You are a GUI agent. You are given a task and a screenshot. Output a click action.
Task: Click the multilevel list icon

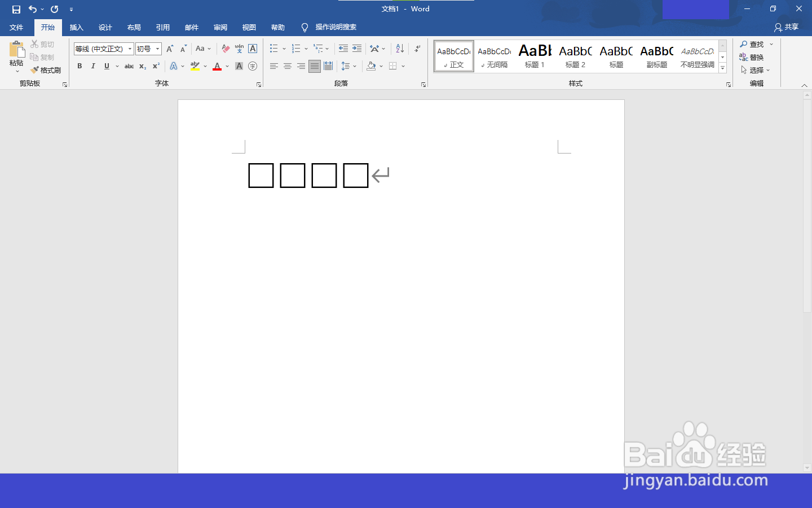319,49
